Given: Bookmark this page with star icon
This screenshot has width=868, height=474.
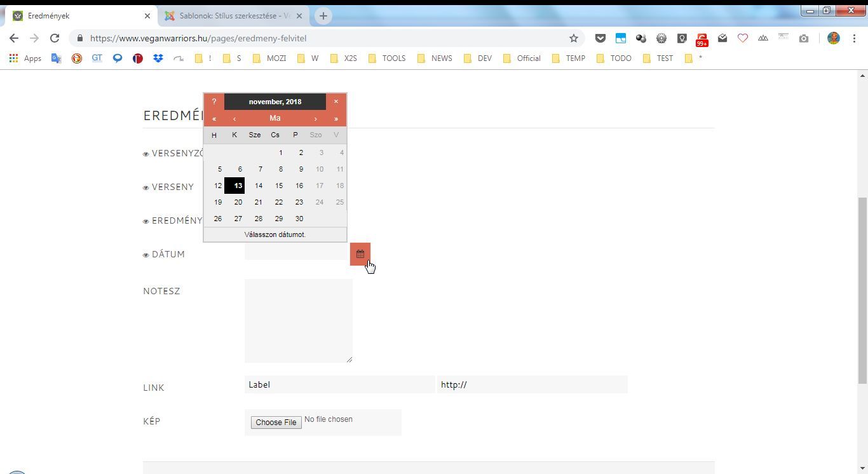Looking at the screenshot, I should click(574, 38).
